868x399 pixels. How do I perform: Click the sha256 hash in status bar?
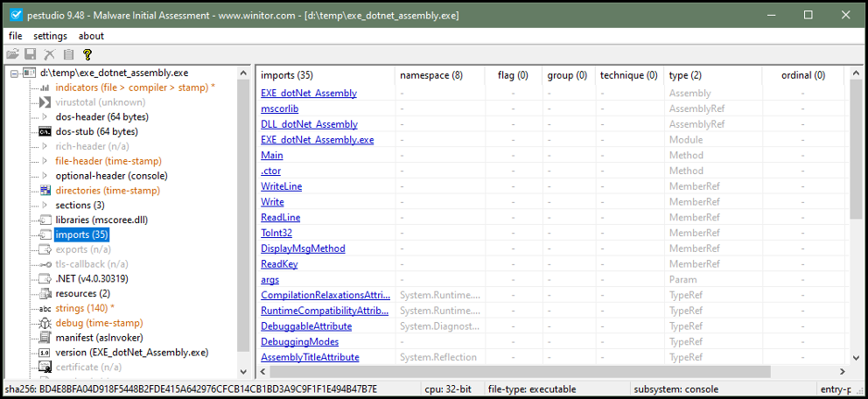191,389
